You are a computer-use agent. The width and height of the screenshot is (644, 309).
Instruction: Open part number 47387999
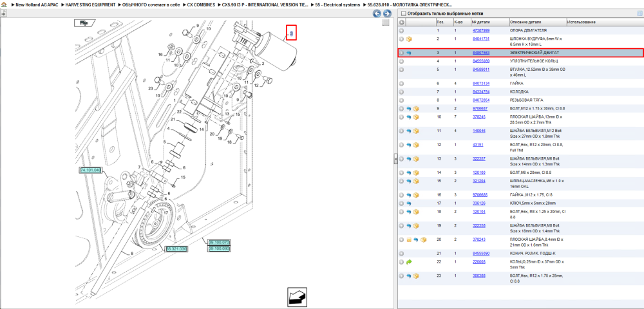point(481,31)
